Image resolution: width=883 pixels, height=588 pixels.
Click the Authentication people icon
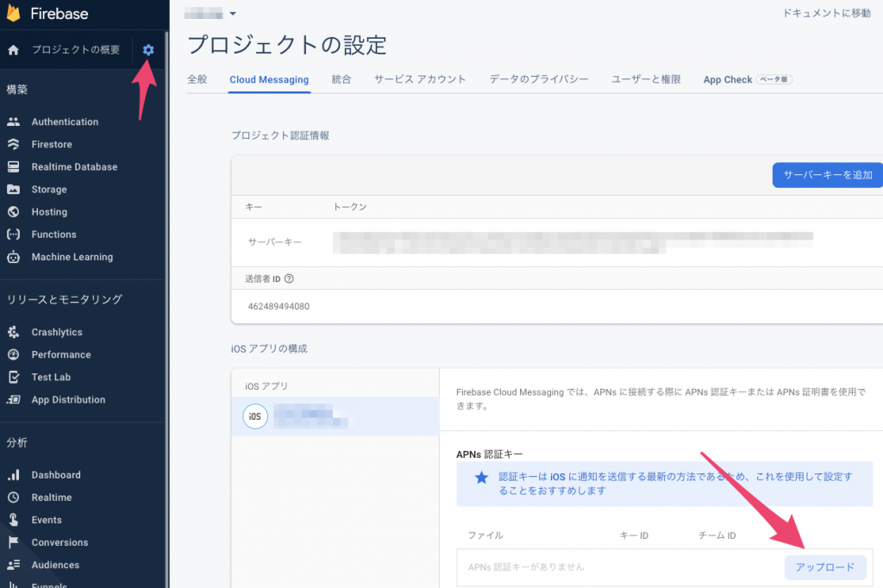(14, 122)
